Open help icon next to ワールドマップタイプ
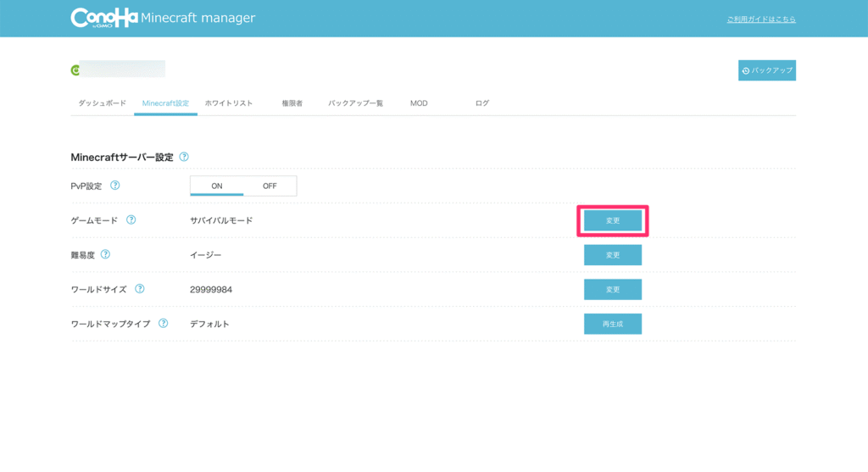868x472 pixels. point(163,324)
